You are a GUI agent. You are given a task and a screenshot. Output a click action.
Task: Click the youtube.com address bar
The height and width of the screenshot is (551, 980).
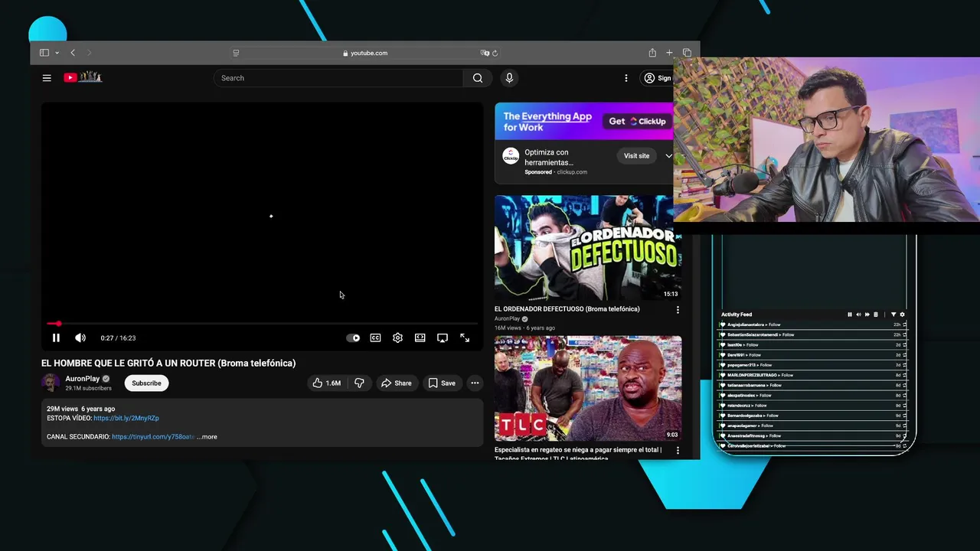(365, 53)
